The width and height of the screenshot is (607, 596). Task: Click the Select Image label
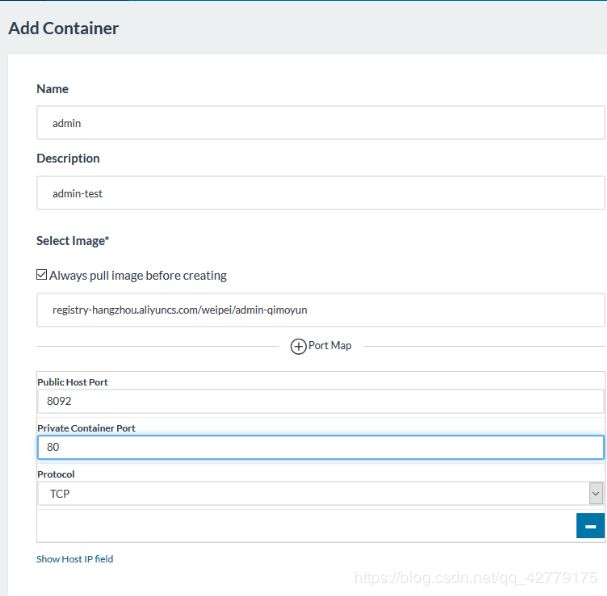72,241
